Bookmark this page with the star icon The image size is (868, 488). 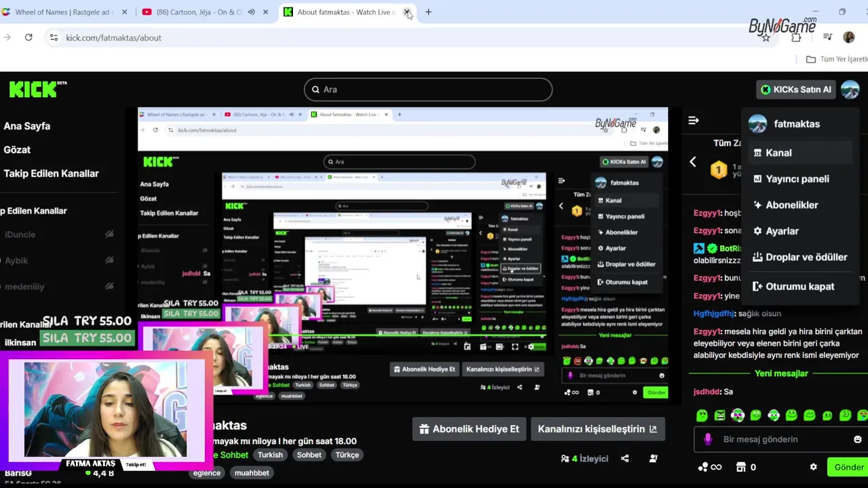(766, 37)
